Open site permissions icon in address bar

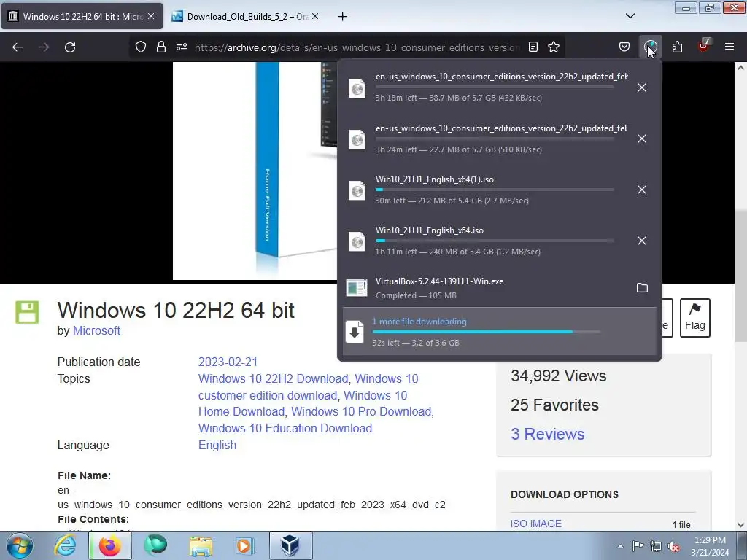(182, 47)
